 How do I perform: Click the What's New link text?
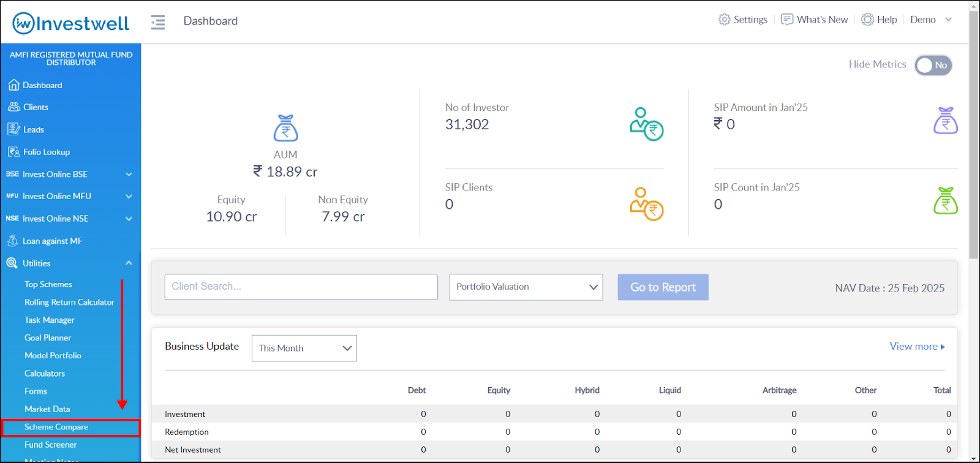822,20
